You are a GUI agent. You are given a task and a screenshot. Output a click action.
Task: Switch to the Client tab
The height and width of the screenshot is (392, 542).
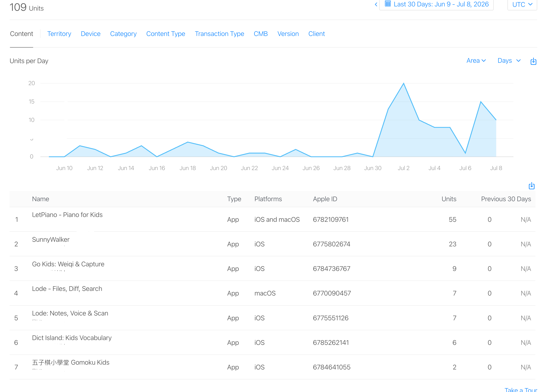click(316, 34)
